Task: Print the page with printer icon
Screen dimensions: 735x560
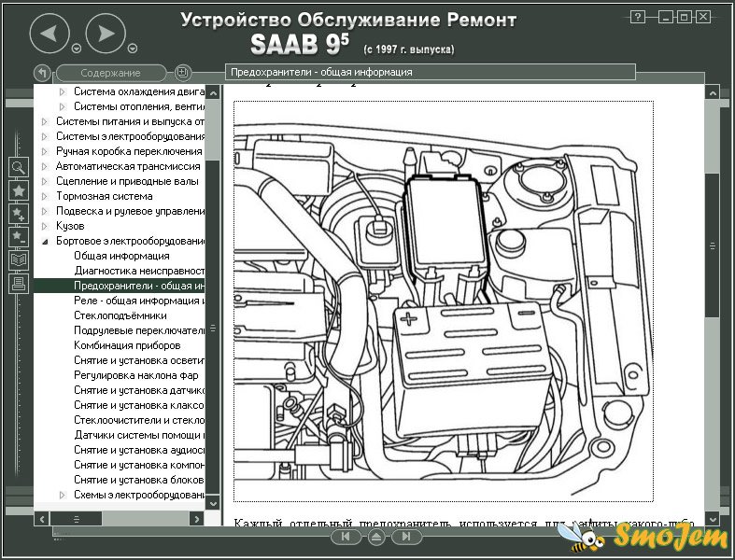Action: point(19,284)
